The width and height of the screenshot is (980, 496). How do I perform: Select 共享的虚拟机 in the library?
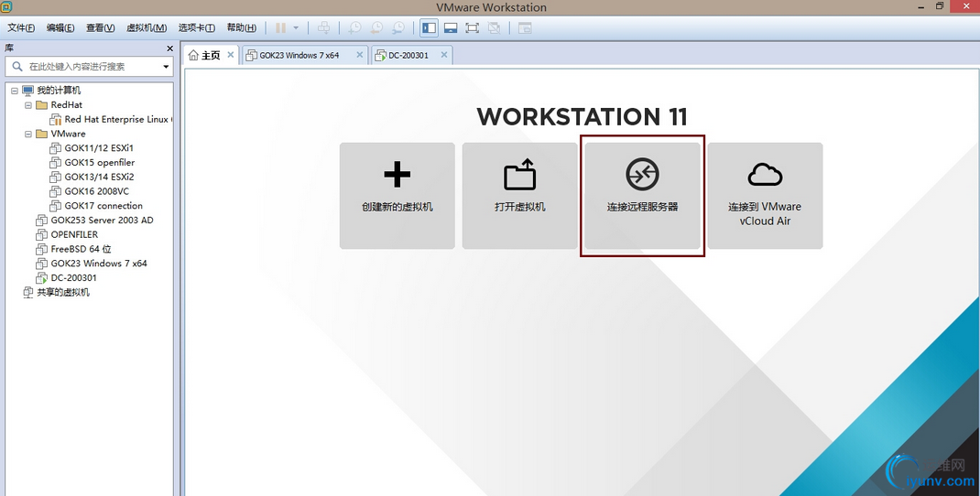click(x=62, y=292)
